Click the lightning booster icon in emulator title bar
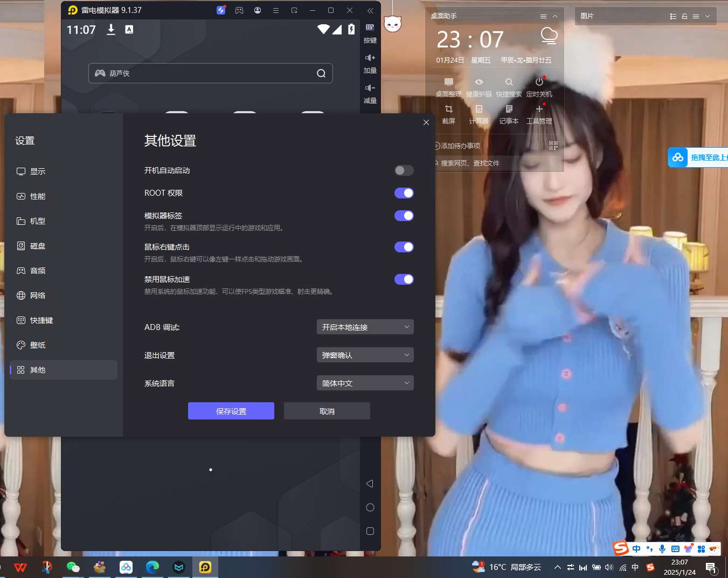The height and width of the screenshot is (578, 728). 221,10
